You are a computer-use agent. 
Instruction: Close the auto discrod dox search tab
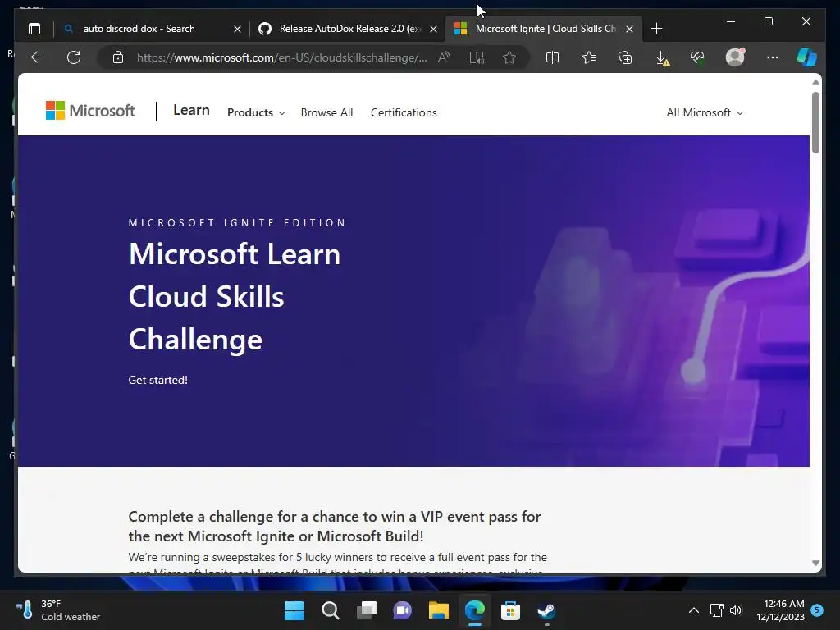[x=237, y=29]
